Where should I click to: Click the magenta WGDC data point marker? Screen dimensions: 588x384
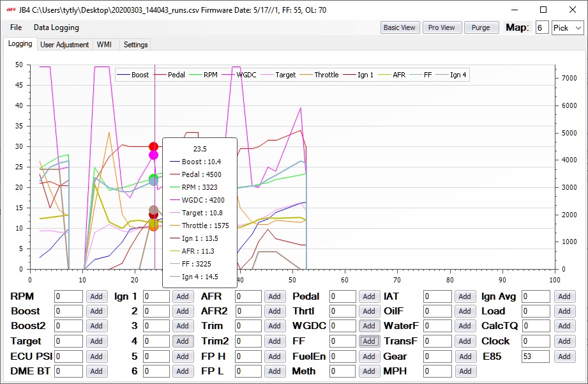(x=153, y=155)
